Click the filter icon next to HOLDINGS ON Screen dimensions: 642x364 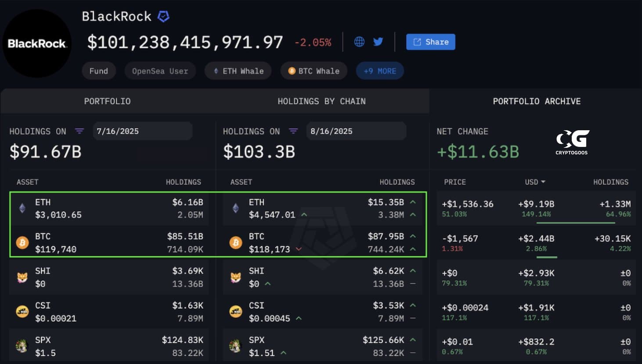(x=79, y=131)
